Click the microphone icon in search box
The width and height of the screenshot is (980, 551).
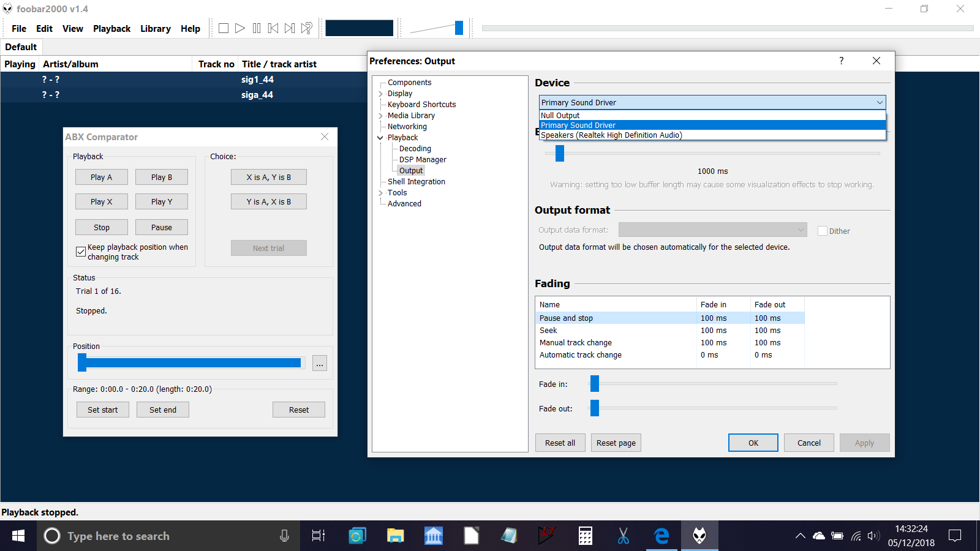pyautogui.click(x=284, y=536)
